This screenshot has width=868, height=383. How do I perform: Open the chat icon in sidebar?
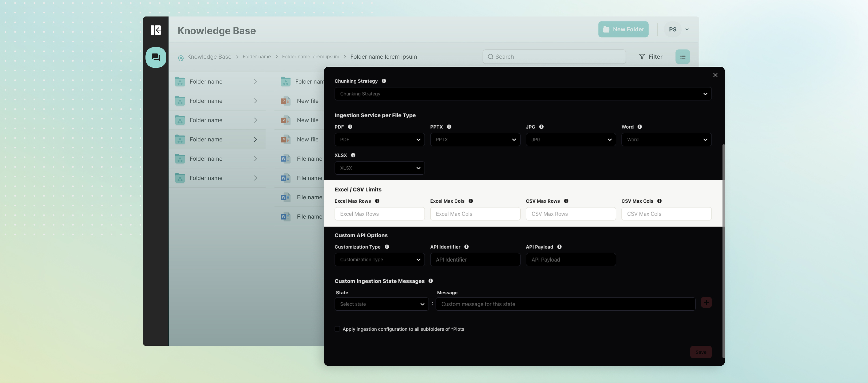tap(156, 57)
